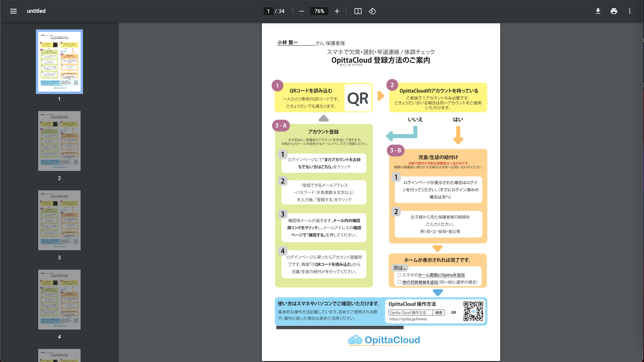The height and width of the screenshot is (362, 644).
Task: Select page 4 thumbnail
Action: click(59, 299)
